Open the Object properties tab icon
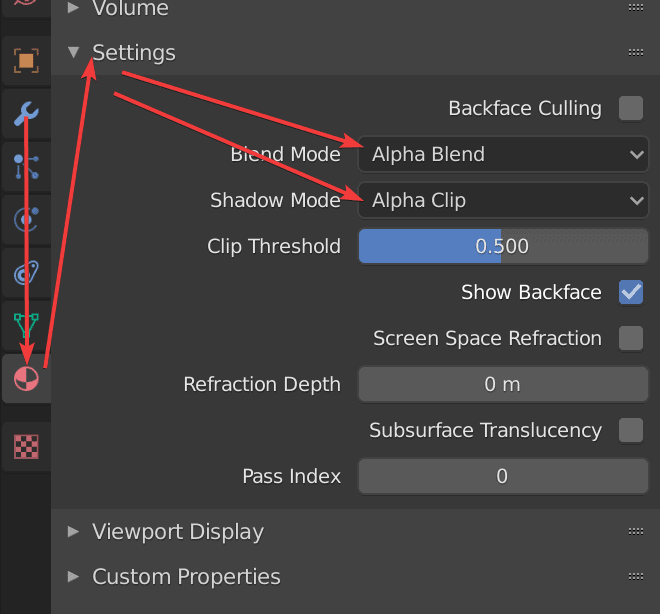Viewport: 660px width, 614px height. click(x=25, y=62)
